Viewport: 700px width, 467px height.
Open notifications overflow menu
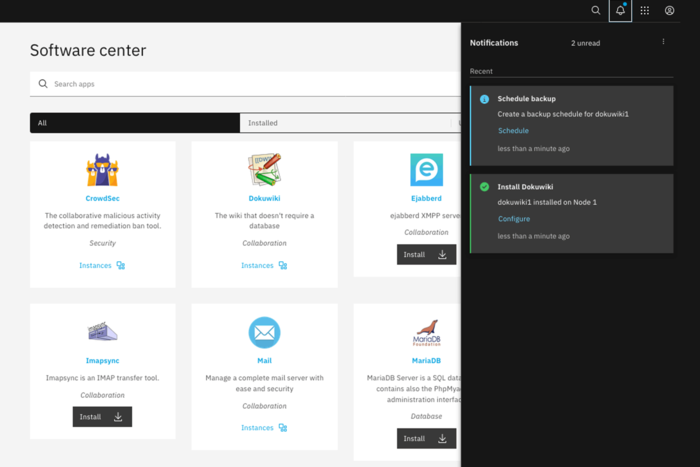[x=663, y=42]
